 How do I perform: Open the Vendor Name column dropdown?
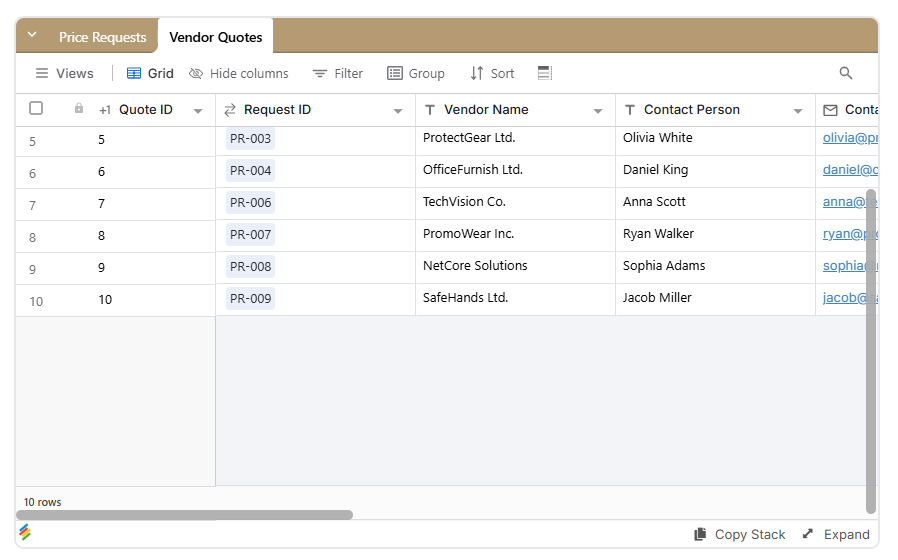[598, 111]
